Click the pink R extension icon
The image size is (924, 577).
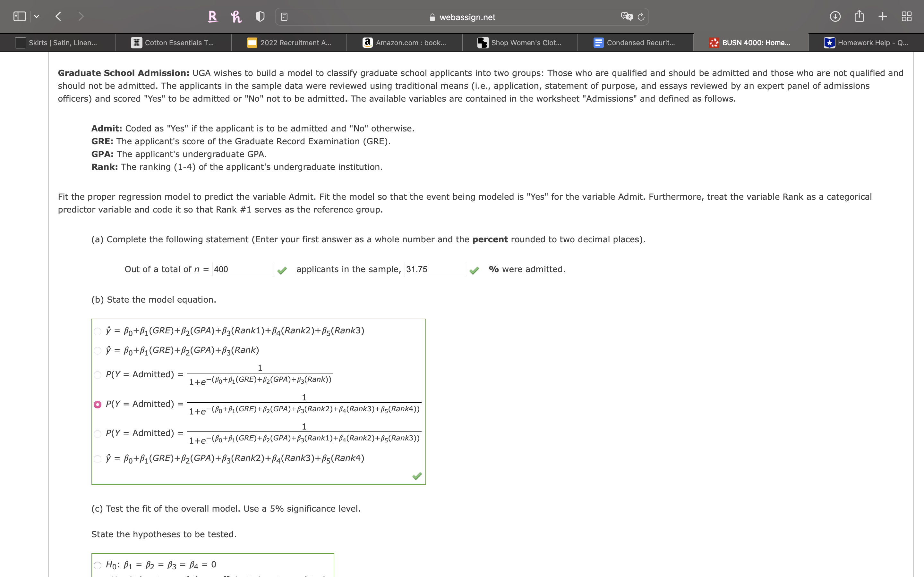click(x=213, y=16)
